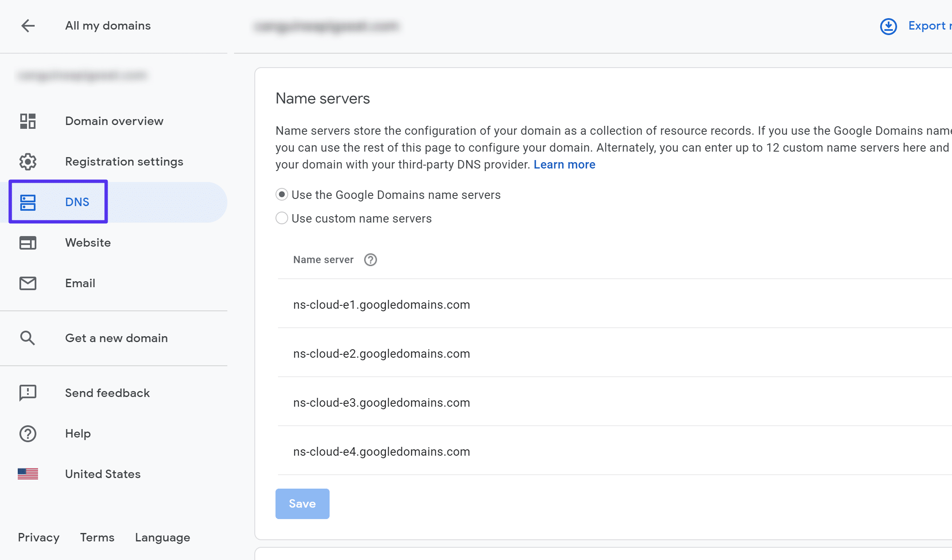
Task: Click the Email envelope icon
Action: 27,283
